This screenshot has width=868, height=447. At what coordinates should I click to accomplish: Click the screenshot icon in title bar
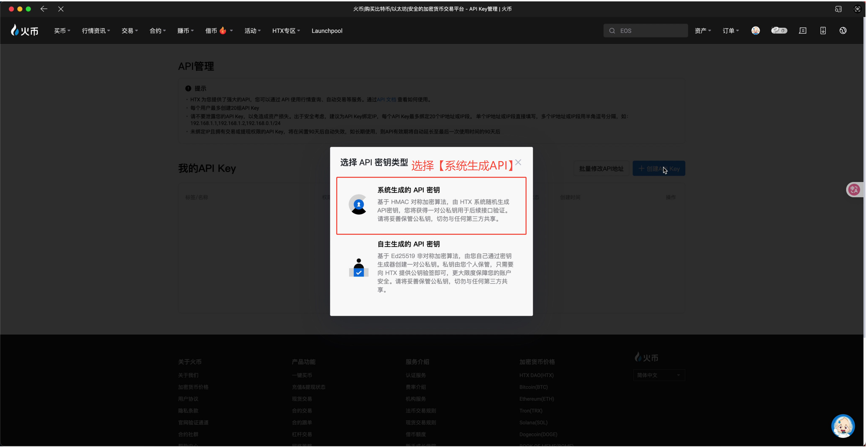click(857, 9)
